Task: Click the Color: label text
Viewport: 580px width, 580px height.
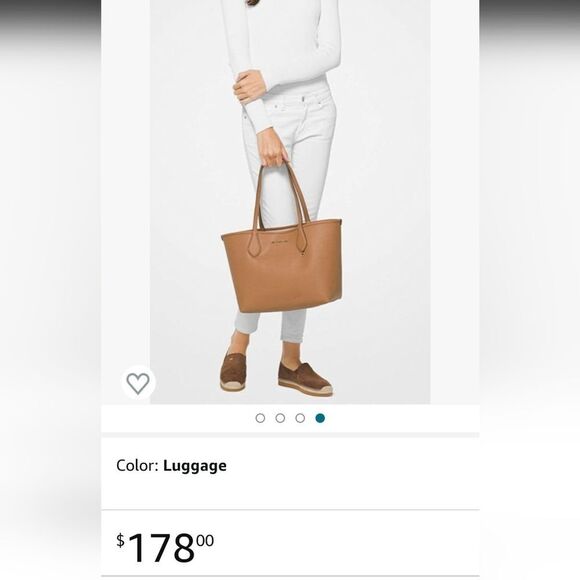Action: pyautogui.click(x=137, y=465)
